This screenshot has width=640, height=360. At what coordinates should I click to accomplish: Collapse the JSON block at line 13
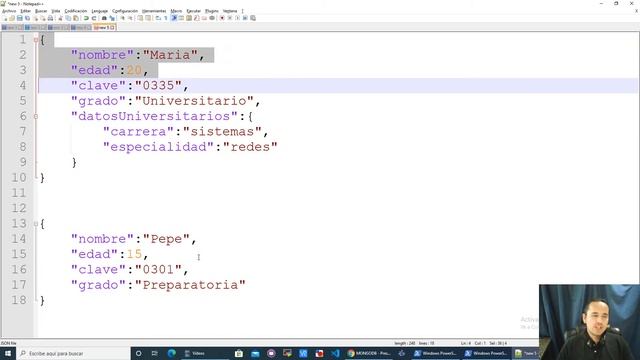(x=36, y=224)
